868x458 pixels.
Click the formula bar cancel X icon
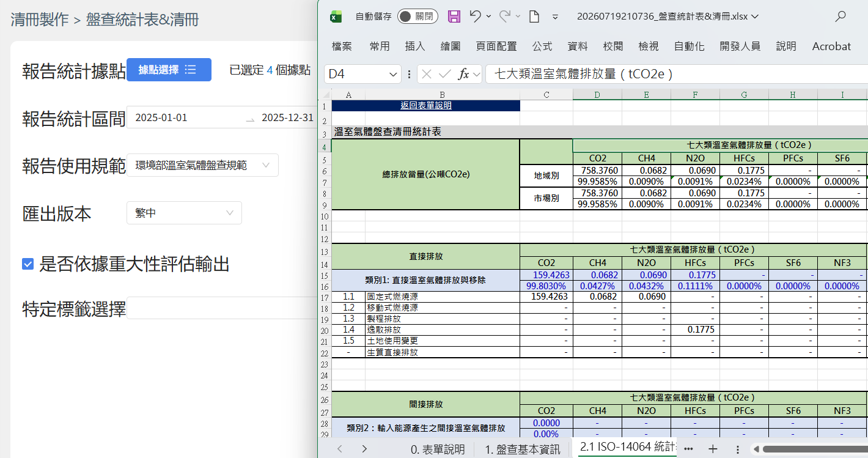427,74
